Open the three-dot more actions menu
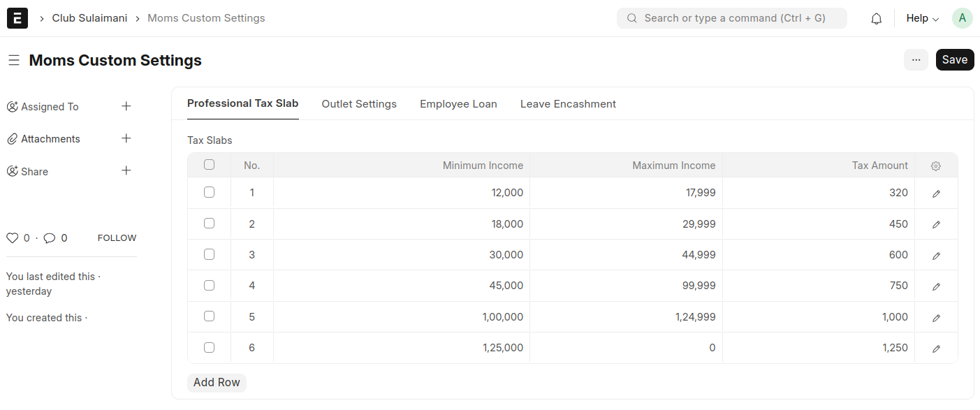Viewport: 980px width, 410px height. [x=916, y=60]
